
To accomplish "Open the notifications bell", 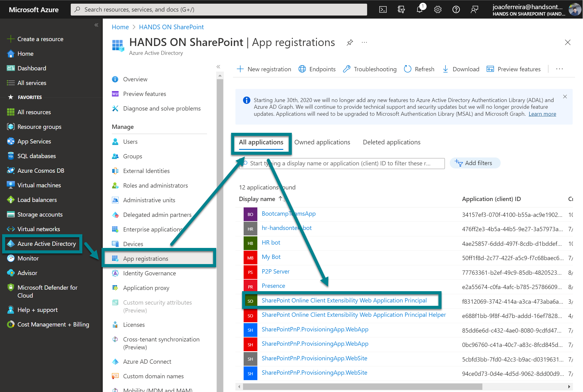I will click(x=419, y=9).
